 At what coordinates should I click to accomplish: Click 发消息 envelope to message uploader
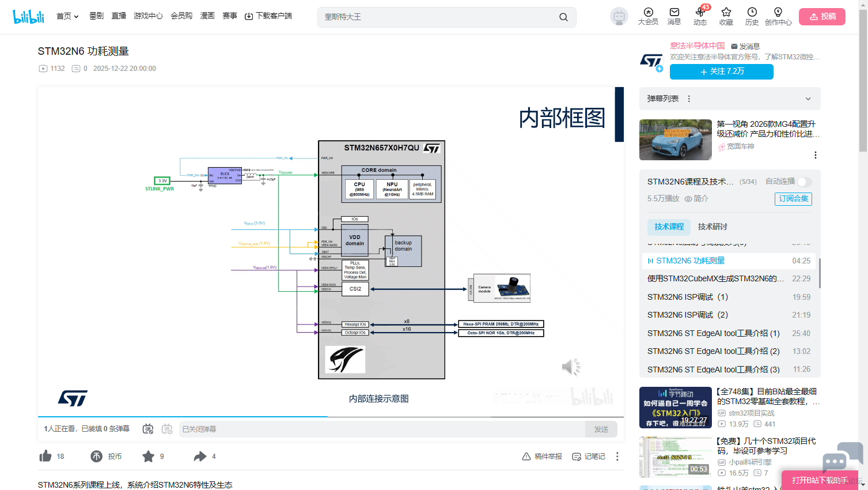coord(745,46)
